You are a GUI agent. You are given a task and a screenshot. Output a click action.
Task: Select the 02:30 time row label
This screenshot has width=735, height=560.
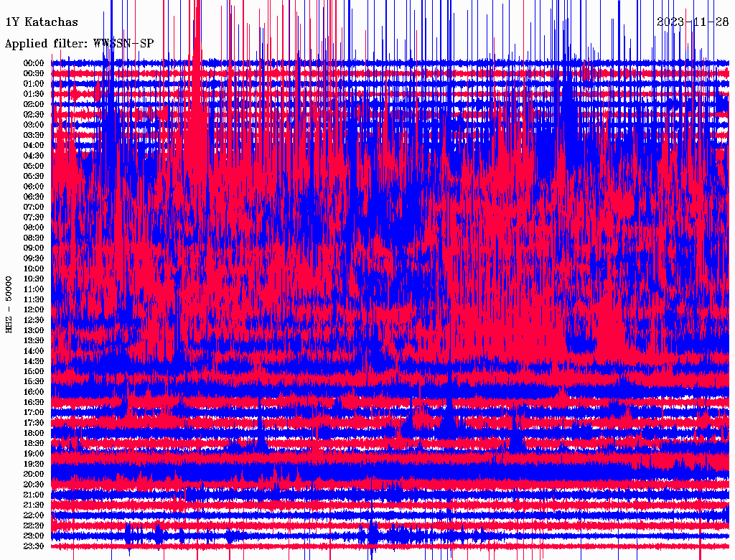coord(34,114)
